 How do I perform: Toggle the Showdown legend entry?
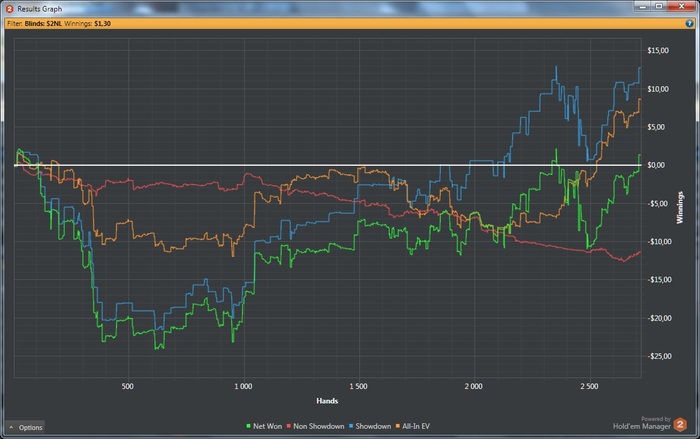pyautogui.click(x=370, y=426)
